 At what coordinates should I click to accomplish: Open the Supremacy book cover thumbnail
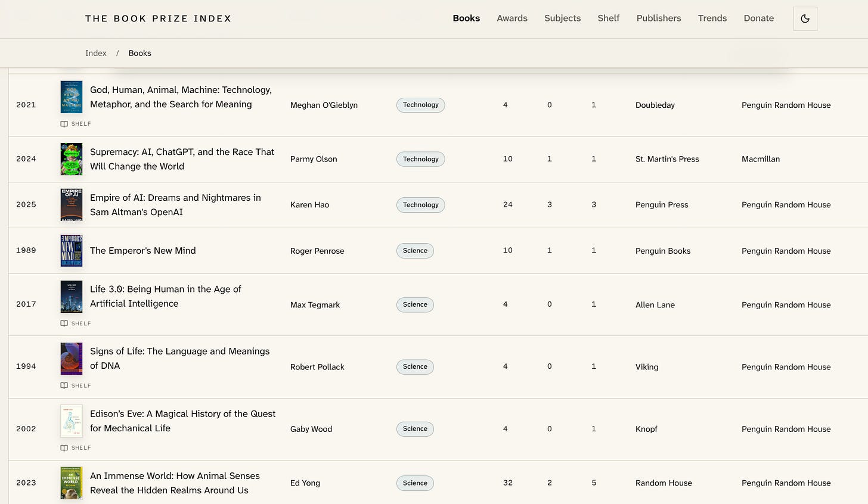tap(72, 159)
